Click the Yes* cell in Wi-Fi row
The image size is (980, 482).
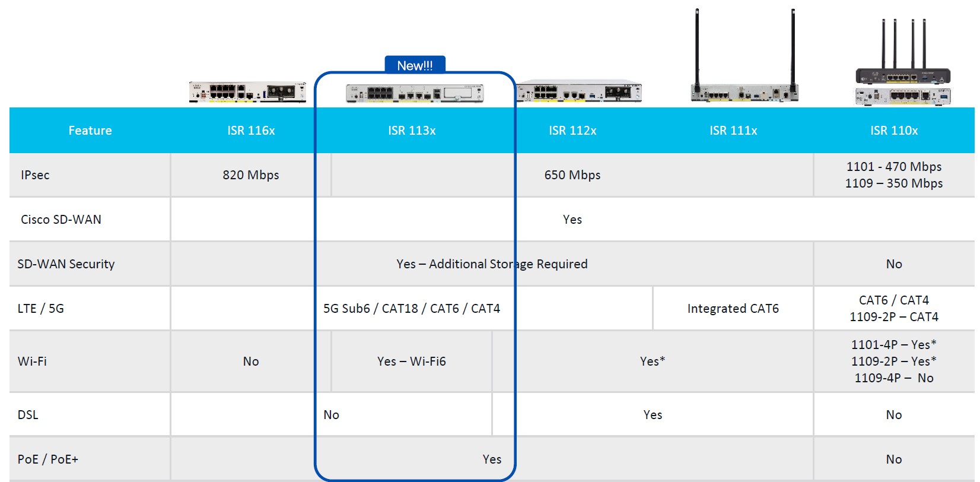pyautogui.click(x=653, y=361)
